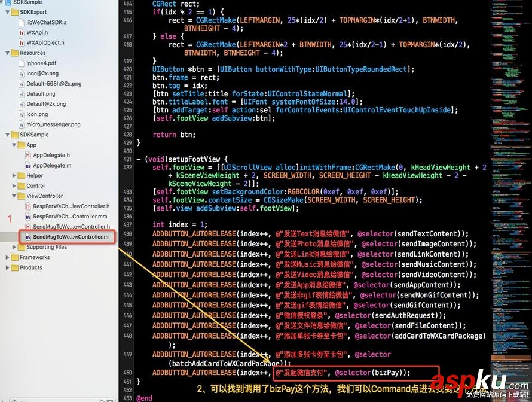The width and height of the screenshot is (532, 402).
Task: Click the RespForWeCh...iewController.h file icon
Action: click(x=28, y=206)
